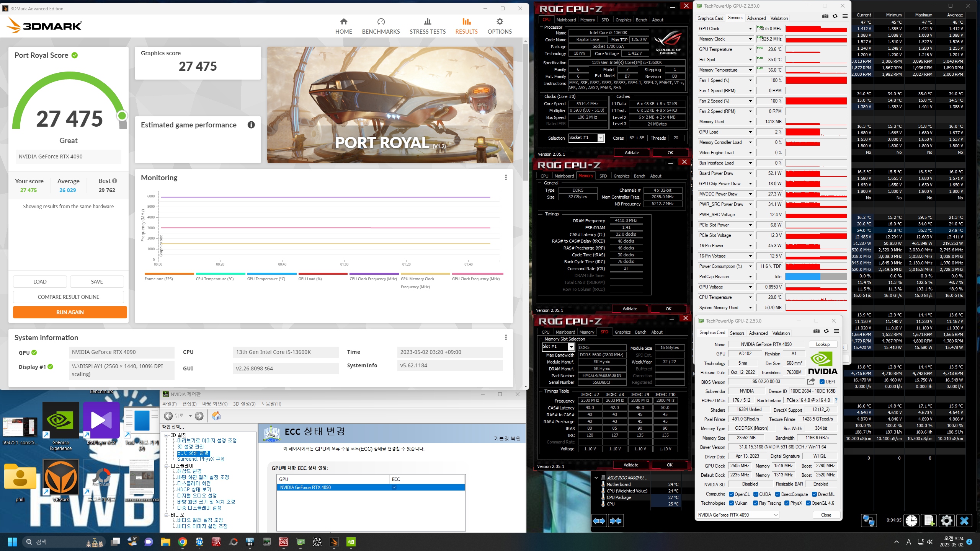Switch to Validation tab in GPU-Z Graphics Card window
The image size is (980, 551).
coord(781,333)
